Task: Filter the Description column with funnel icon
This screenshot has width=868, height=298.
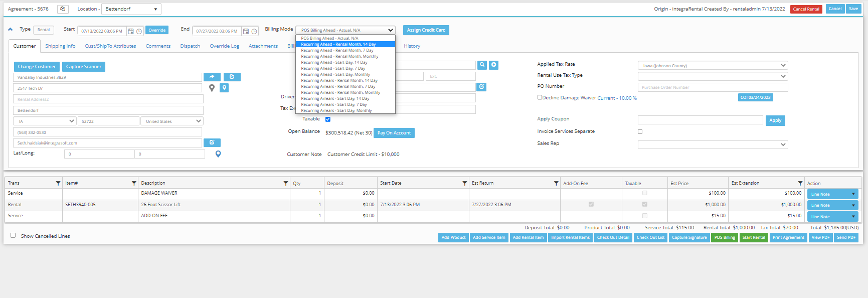Action: pyautogui.click(x=285, y=183)
